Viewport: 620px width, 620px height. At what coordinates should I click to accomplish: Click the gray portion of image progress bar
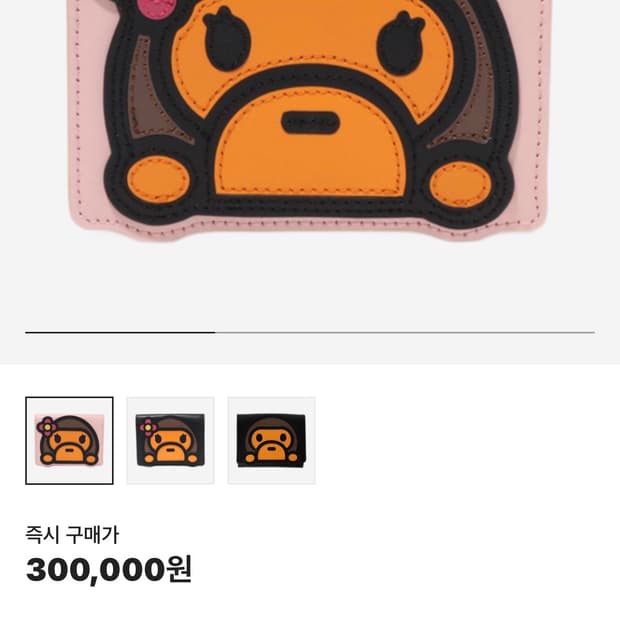pyautogui.click(x=405, y=333)
